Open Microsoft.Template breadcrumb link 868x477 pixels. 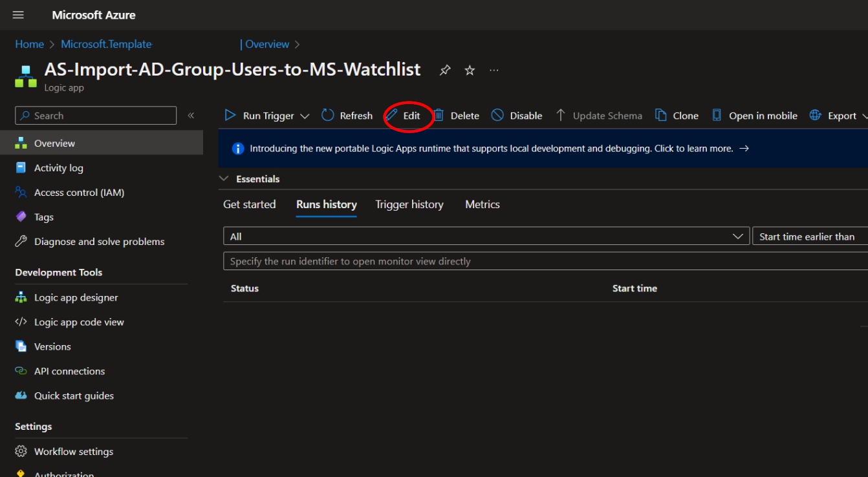pos(106,45)
